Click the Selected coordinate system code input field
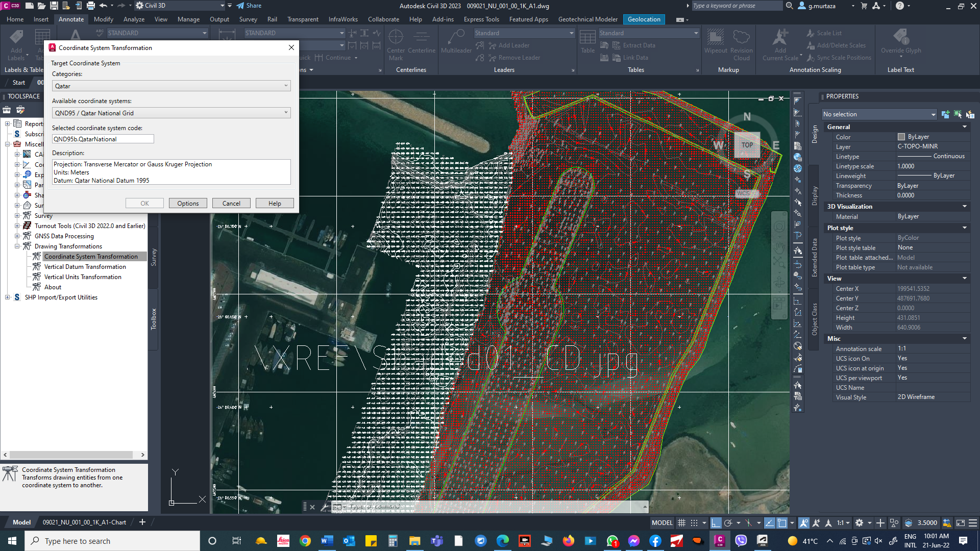 [103, 139]
